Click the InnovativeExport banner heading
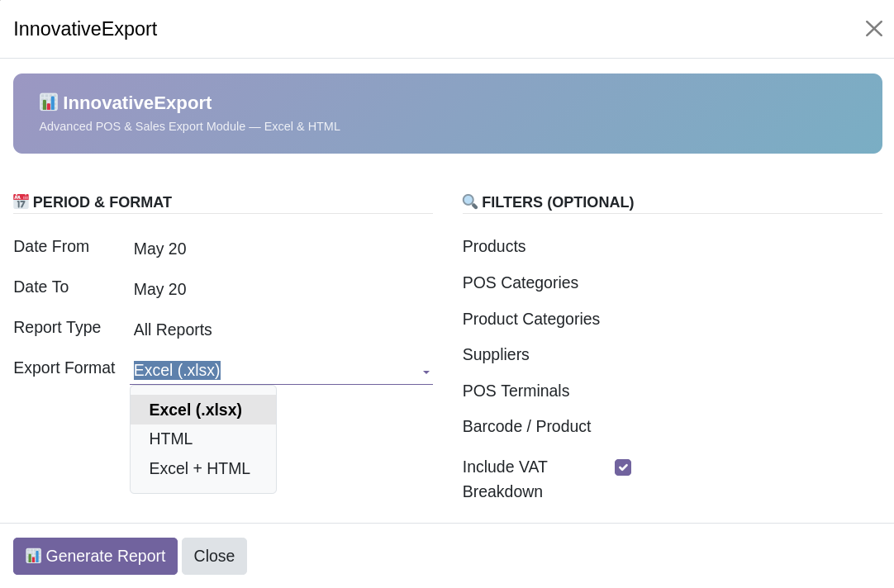This screenshot has height=588, width=894. [x=137, y=102]
